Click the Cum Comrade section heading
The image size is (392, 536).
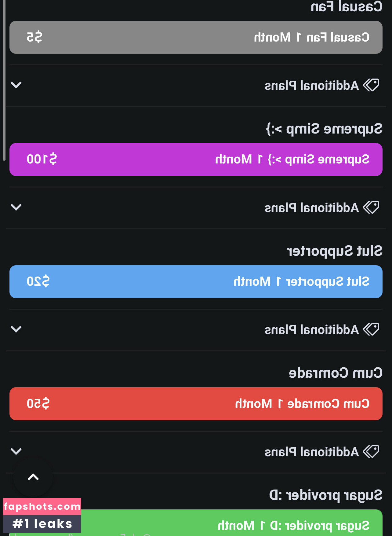click(x=336, y=373)
